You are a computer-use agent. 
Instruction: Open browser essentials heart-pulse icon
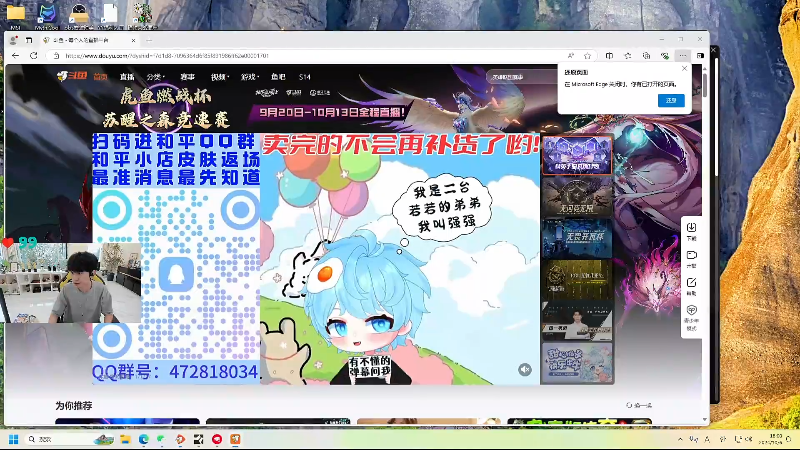pyautogui.click(x=664, y=56)
